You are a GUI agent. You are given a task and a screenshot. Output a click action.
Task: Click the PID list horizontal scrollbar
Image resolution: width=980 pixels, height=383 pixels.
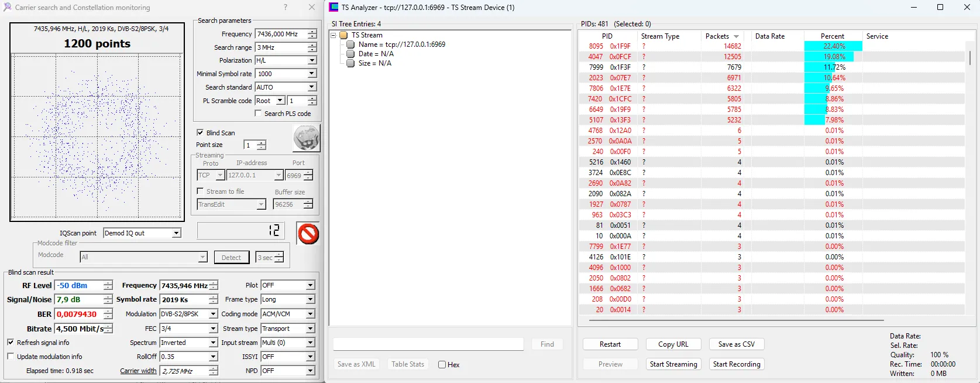tap(731, 320)
